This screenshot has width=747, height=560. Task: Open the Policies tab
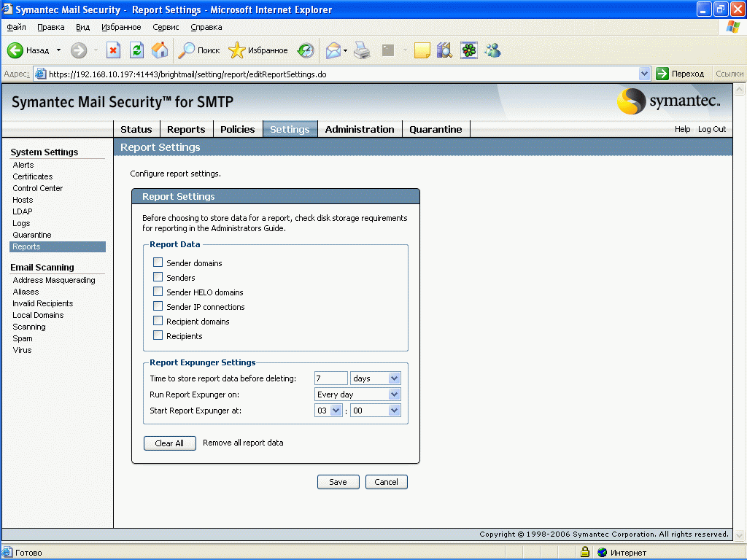click(x=238, y=129)
